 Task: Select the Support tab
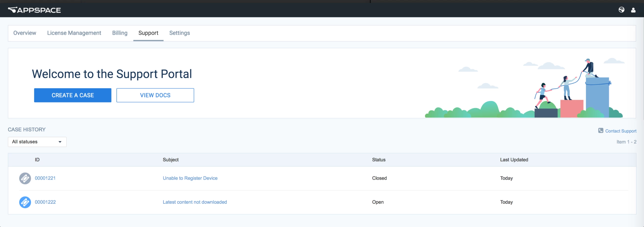[x=148, y=33]
